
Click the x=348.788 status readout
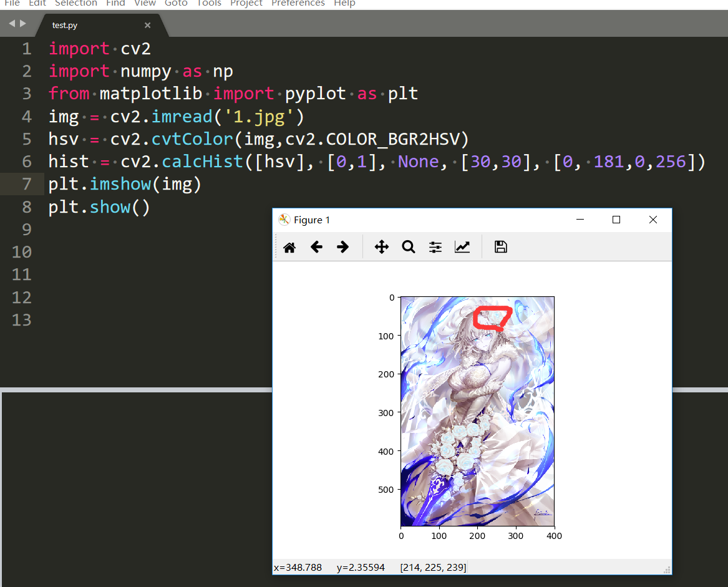(x=298, y=568)
